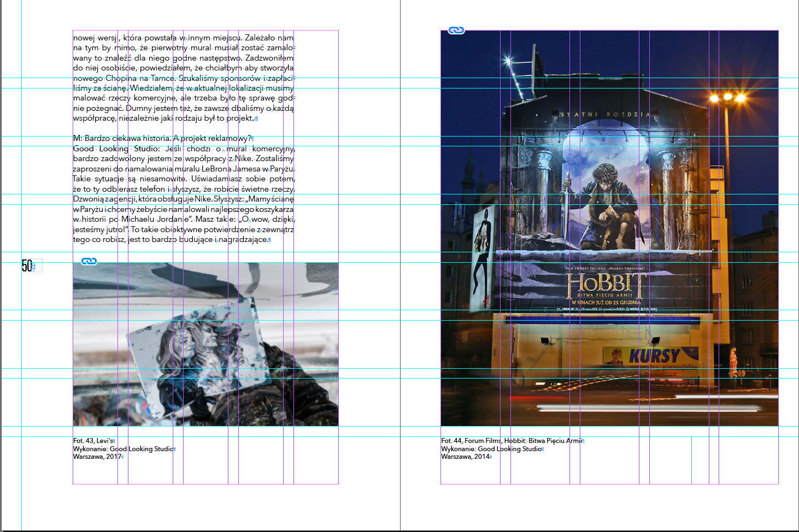Viewport: 799px width, 532px height.
Task: Click the "Wykonanie: Good Looking Studio" line above Warszawa, 2017
Action: point(123,449)
